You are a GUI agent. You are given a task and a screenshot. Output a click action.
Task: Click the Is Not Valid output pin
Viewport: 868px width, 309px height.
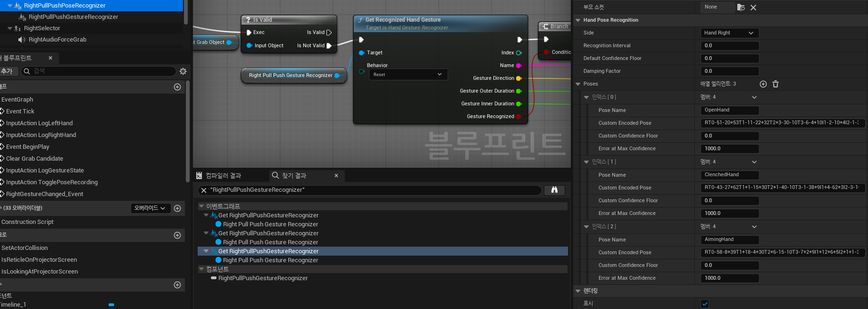(x=329, y=46)
